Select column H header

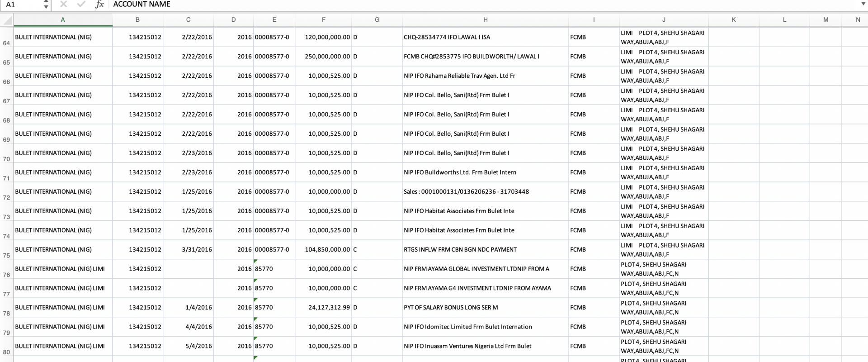[x=486, y=20]
